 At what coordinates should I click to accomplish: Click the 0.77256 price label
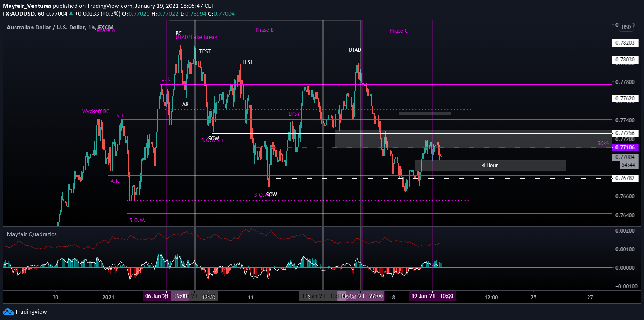pos(625,133)
